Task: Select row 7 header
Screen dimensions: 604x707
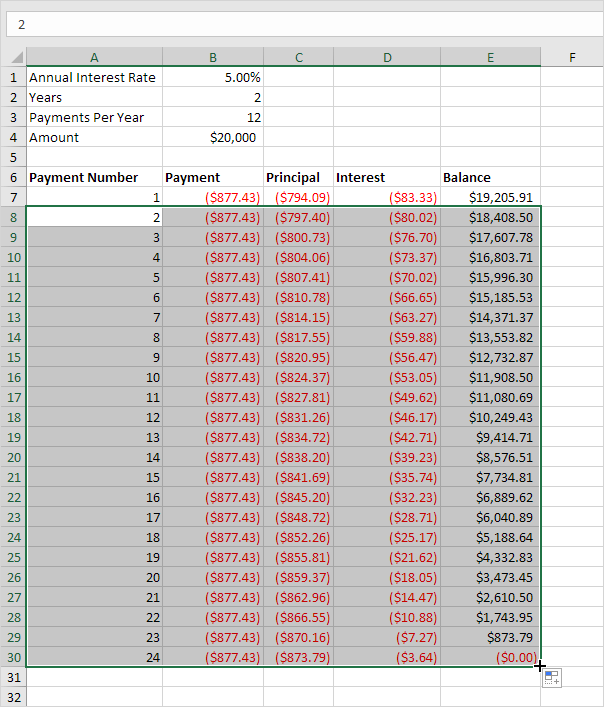Action: pos(13,198)
